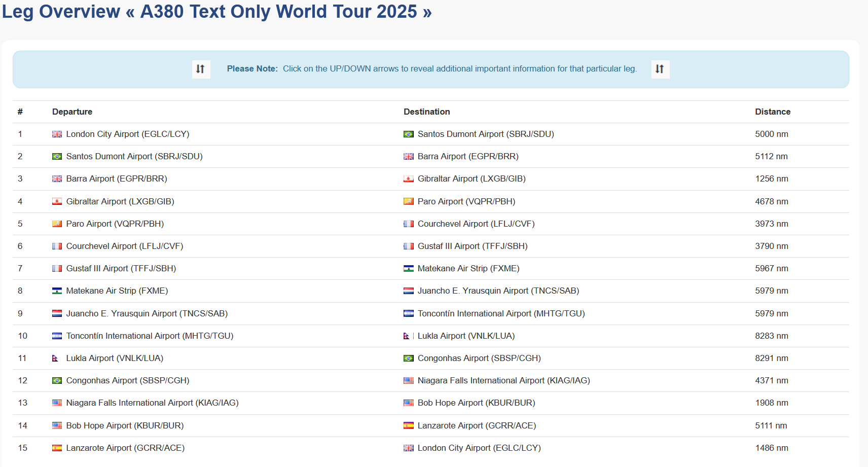
Task: Click the '1908 nm' distance value
Action: tap(772, 403)
